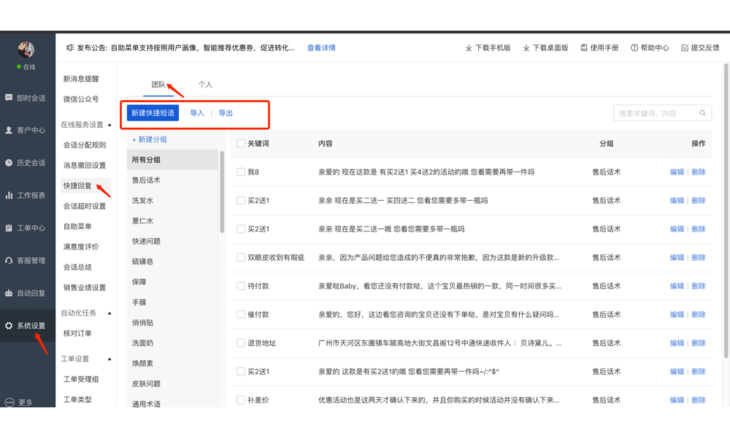Open 即时会话 in the left sidebar

pos(25,98)
